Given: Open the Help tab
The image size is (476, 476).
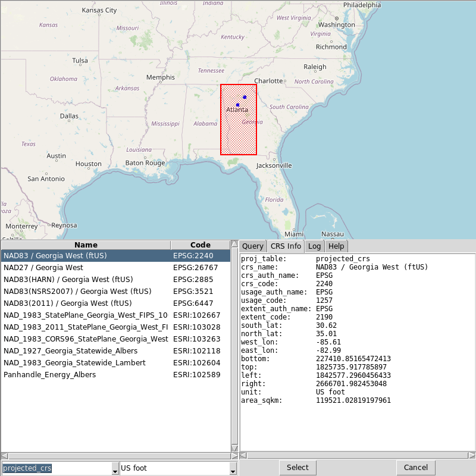Looking at the screenshot, I should [x=336, y=246].
